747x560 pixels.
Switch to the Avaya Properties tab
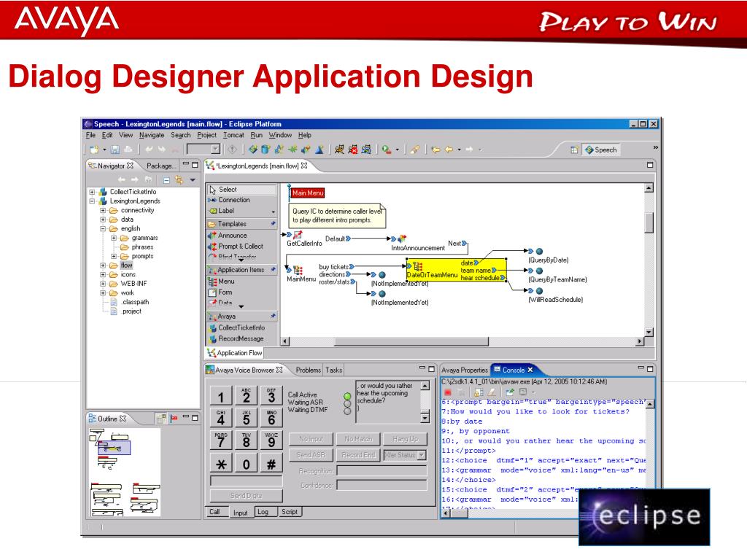click(465, 370)
